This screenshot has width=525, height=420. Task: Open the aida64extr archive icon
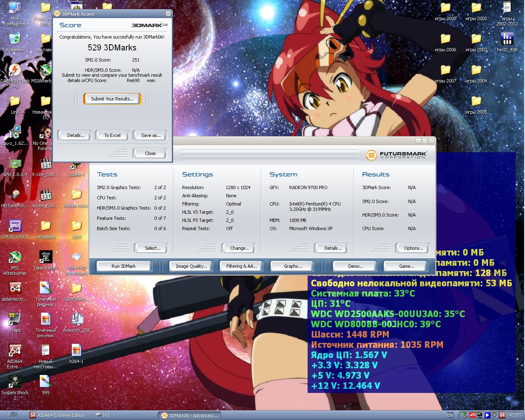tap(15, 292)
